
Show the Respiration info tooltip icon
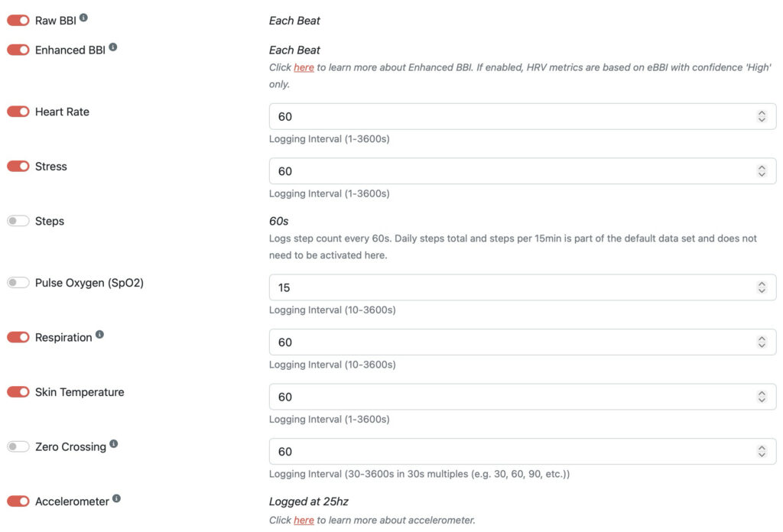[x=100, y=334]
